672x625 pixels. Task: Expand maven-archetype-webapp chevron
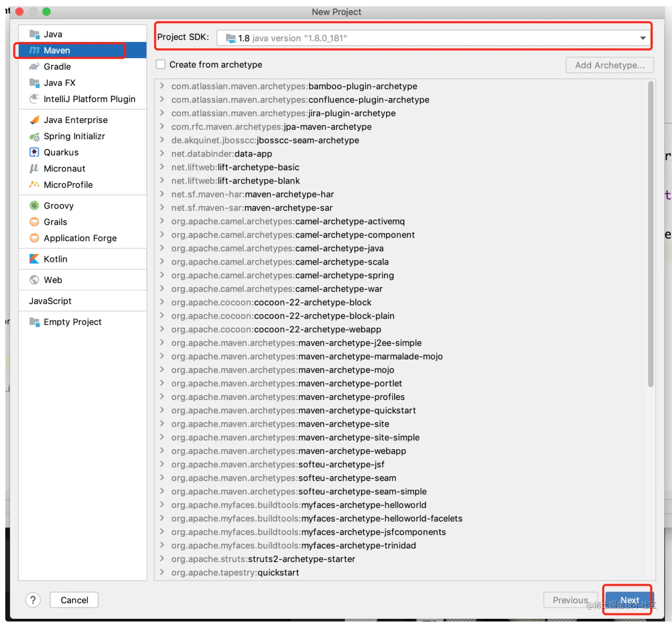[x=162, y=451]
